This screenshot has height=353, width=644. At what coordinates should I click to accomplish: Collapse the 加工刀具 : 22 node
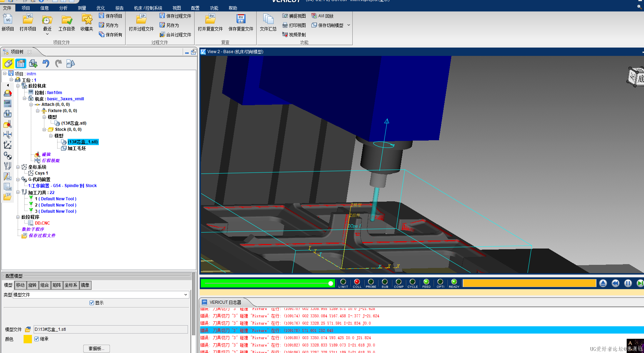tap(18, 192)
